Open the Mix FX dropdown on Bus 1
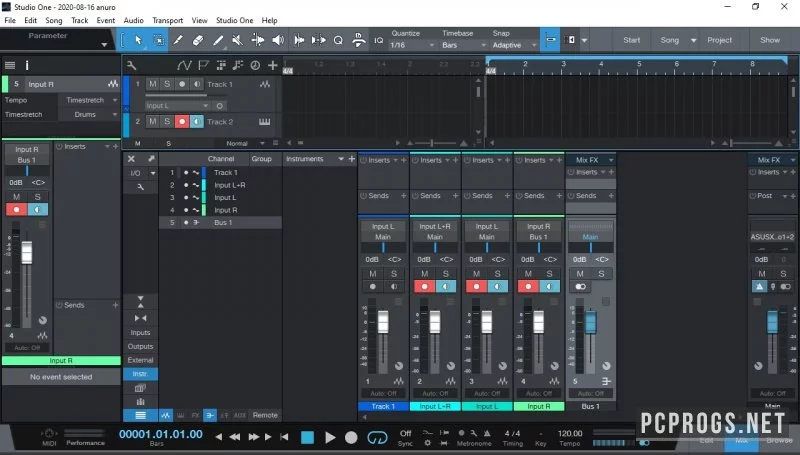The height and width of the screenshot is (455, 800). (x=591, y=160)
